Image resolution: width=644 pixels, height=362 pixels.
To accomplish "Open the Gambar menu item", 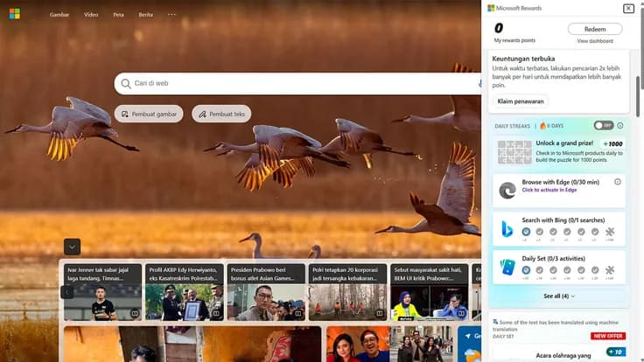I will point(59,14).
